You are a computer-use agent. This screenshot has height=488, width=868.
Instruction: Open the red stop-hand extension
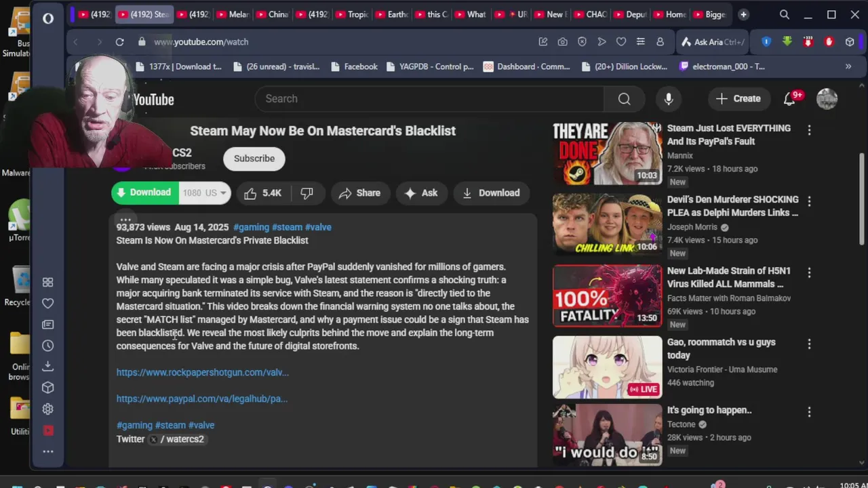click(x=829, y=42)
